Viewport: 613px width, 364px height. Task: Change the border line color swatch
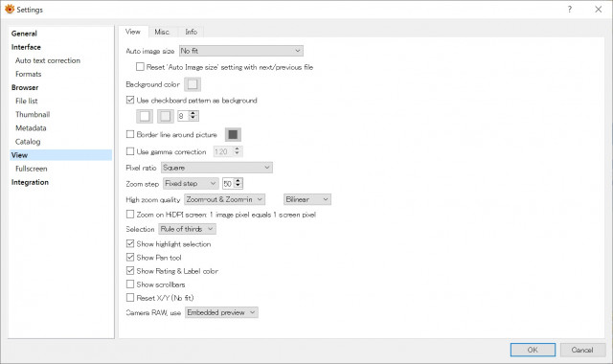click(x=233, y=134)
